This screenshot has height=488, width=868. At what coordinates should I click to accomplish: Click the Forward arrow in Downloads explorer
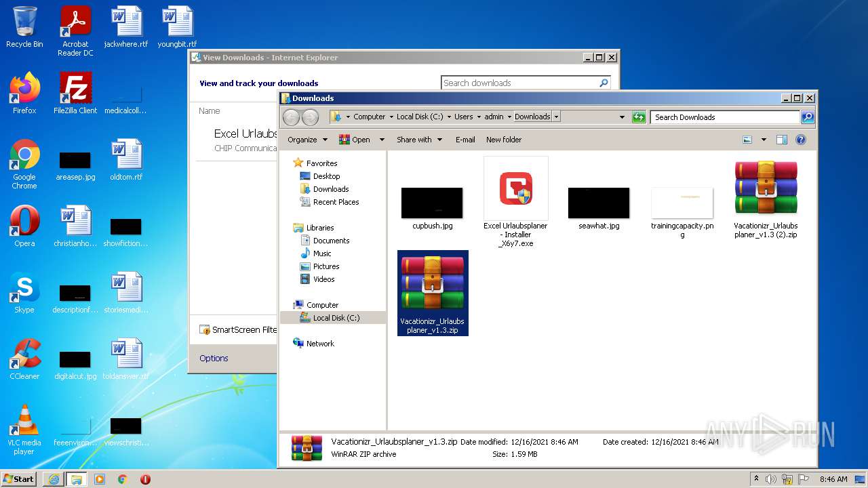point(310,117)
